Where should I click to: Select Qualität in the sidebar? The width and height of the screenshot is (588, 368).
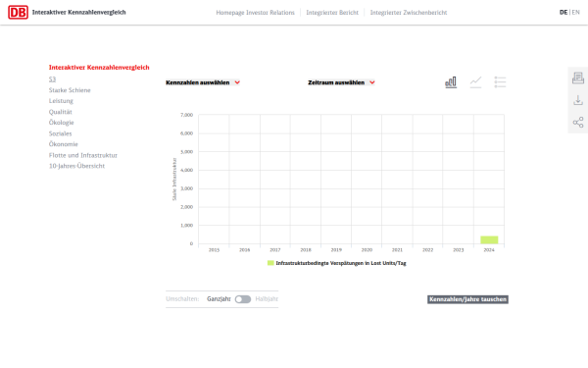(61, 112)
